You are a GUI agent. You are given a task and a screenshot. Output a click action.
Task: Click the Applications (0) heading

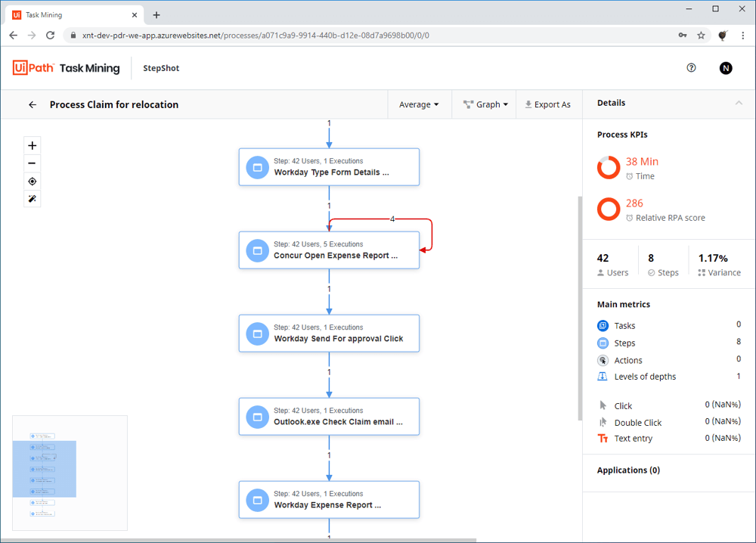point(628,470)
